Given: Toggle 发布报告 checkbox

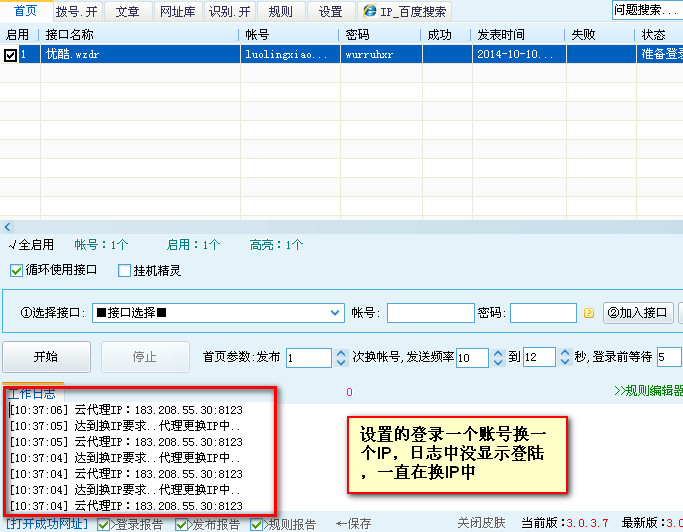Looking at the screenshot, I should coord(181,524).
